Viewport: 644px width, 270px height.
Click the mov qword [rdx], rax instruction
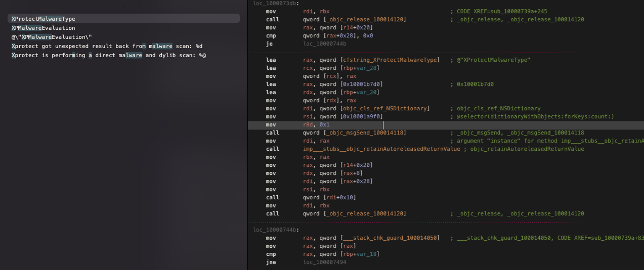(x=312, y=100)
